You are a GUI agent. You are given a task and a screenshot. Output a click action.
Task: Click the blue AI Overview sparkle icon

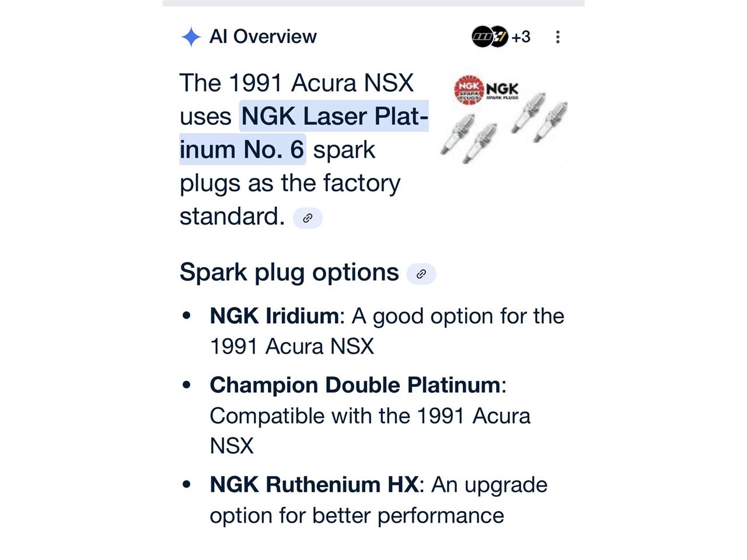point(191,37)
